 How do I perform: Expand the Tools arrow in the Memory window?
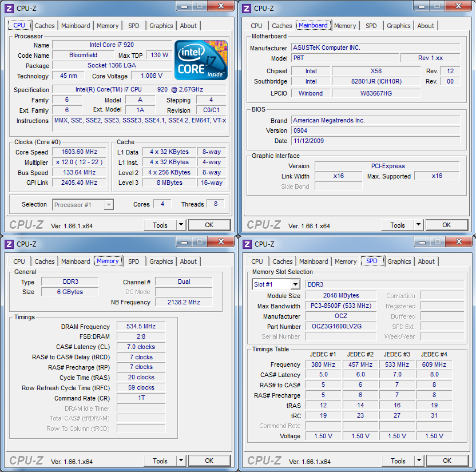pos(181,461)
